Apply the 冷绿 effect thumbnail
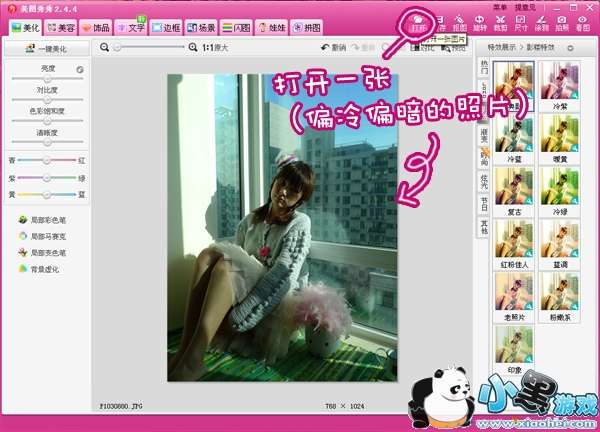The image size is (600, 432). [559, 192]
